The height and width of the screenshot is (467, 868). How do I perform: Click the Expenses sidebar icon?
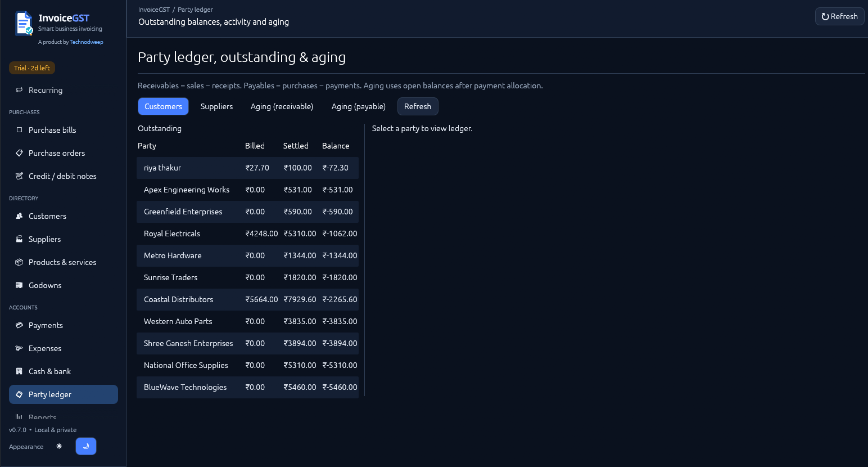[x=19, y=348]
